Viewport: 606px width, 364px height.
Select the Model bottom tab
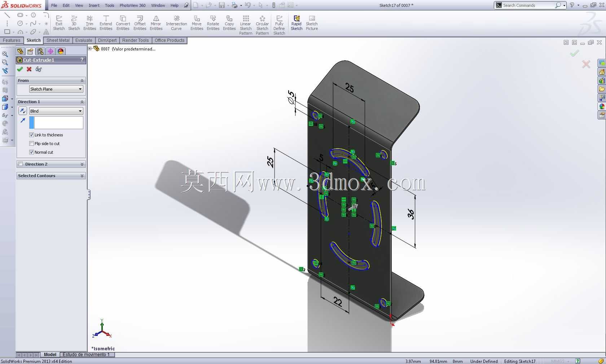pyautogui.click(x=50, y=355)
